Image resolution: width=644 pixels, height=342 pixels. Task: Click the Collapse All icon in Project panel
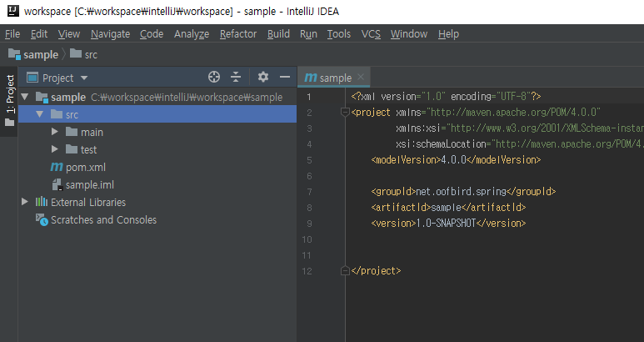click(x=236, y=77)
